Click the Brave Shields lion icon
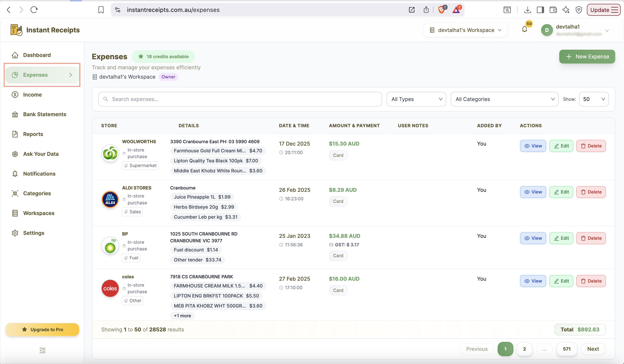 [x=441, y=10]
